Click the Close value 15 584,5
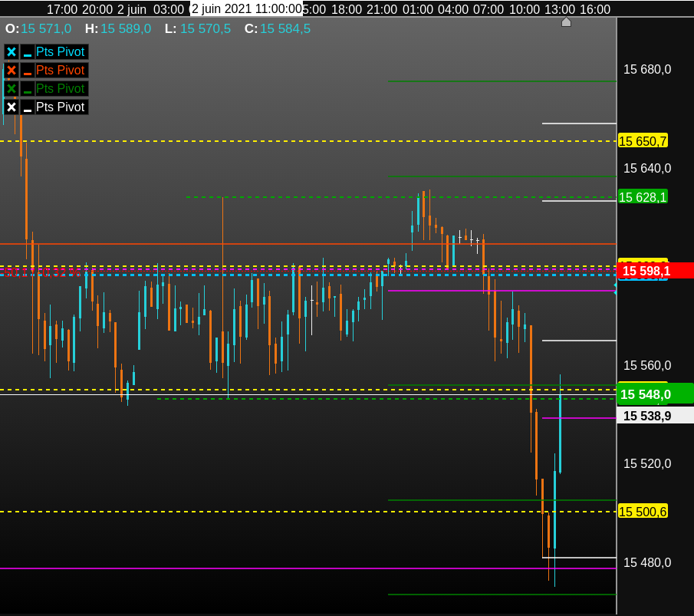The width and height of the screenshot is (694, 616). pos(285,29)
